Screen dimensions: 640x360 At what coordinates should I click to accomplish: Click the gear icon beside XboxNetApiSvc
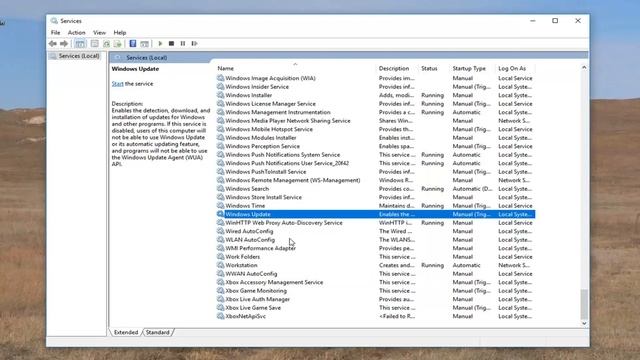tap(220, 316)
